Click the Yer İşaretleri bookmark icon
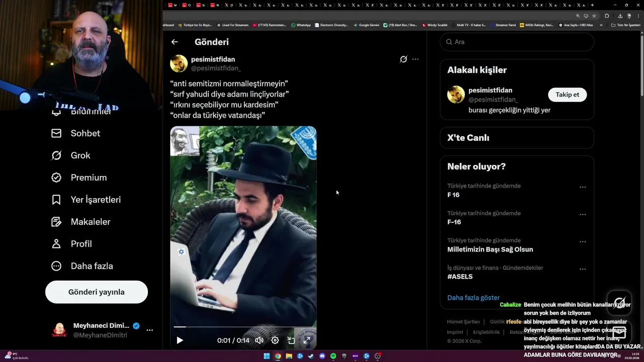The width and height of the screenshot is (644, 362). 56,200
